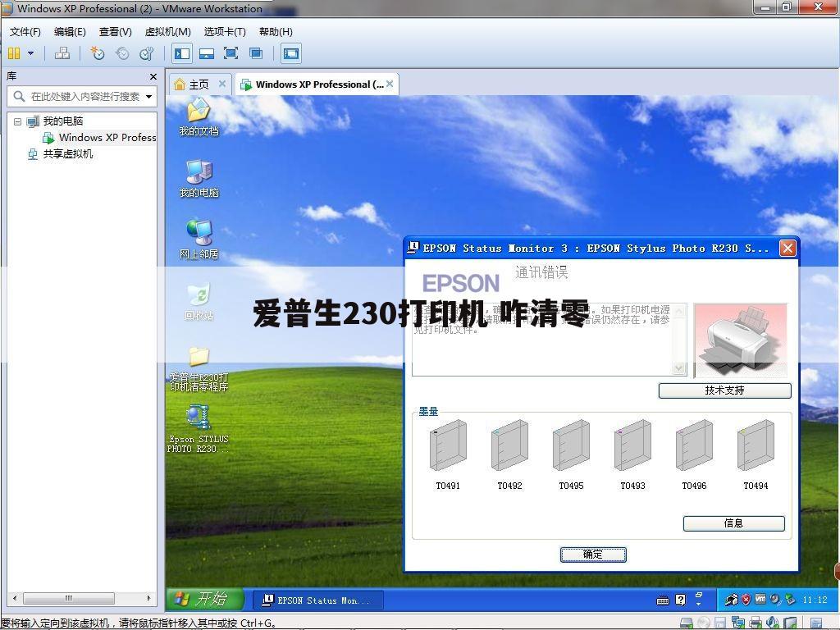
Task: Click the 11:12 taskbar clock
Action: pyautogui.click(x=815, y=600)
